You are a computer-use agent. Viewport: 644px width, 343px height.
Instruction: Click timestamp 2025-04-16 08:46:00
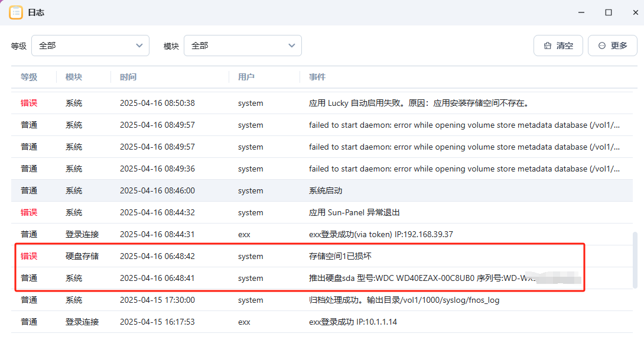click(157, 190)
